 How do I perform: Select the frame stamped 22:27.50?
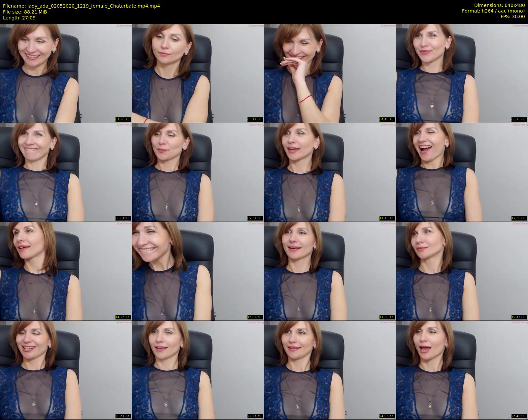coord(198,370)
